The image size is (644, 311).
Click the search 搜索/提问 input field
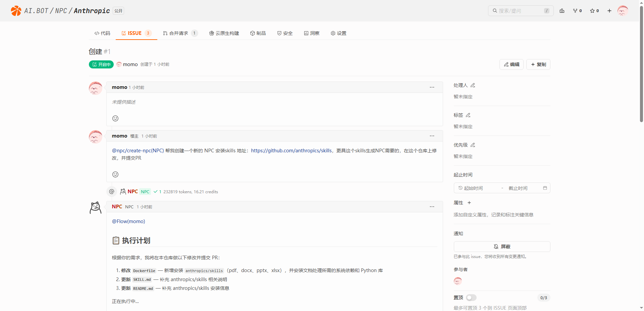click(521, 11)
